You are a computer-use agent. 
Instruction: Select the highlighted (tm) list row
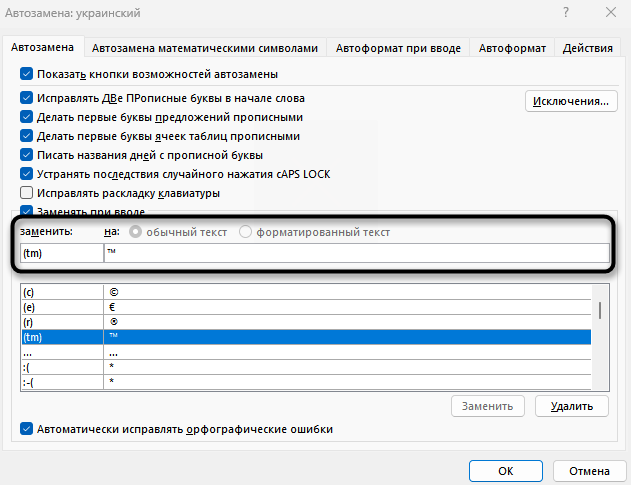tap(306, 337)
